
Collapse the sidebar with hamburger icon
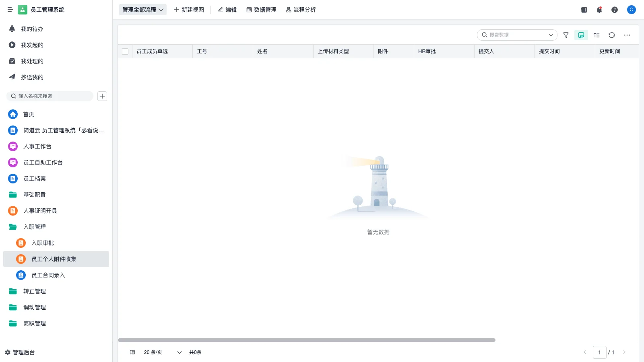coord(10,10)
